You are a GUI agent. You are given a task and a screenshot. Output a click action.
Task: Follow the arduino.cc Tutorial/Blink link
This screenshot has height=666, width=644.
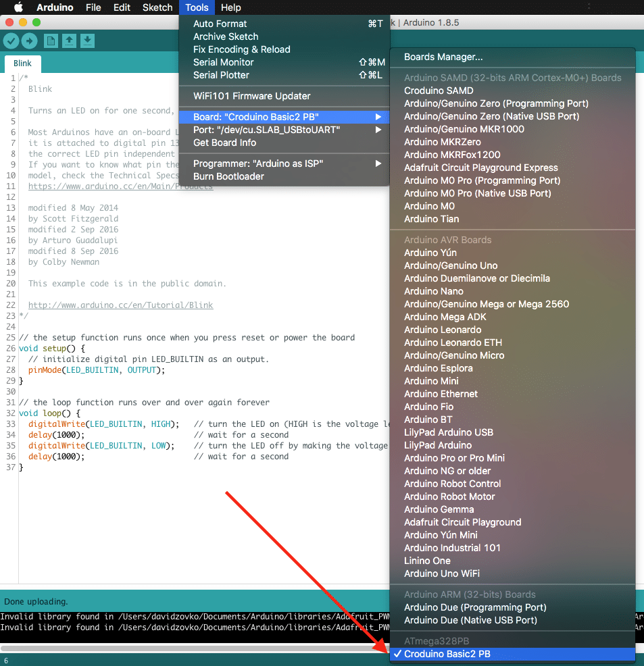(120, 305)
